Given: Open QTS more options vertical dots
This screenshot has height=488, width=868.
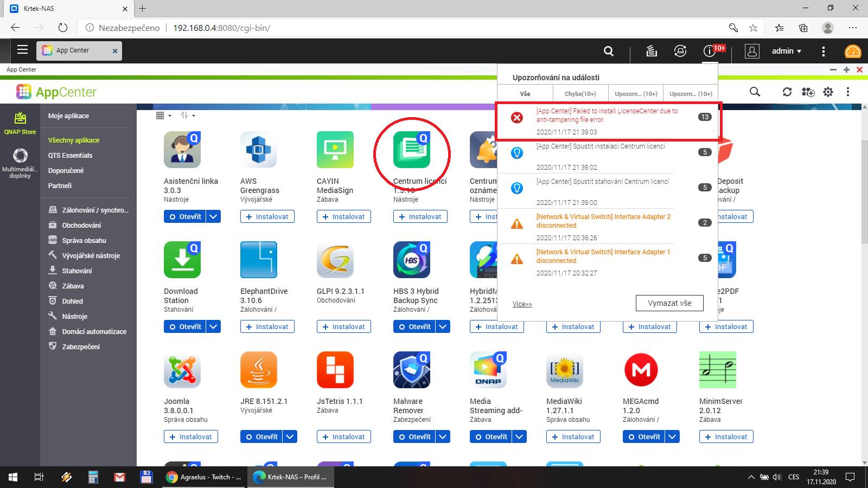Looking at the screenshot, I should click(x=824, y=51).
